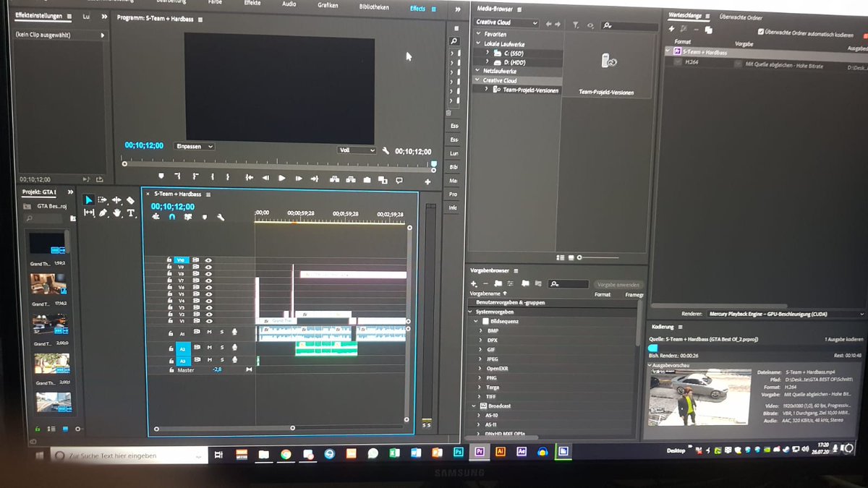Open Program monitor settings wrench

tap(386, 151)
